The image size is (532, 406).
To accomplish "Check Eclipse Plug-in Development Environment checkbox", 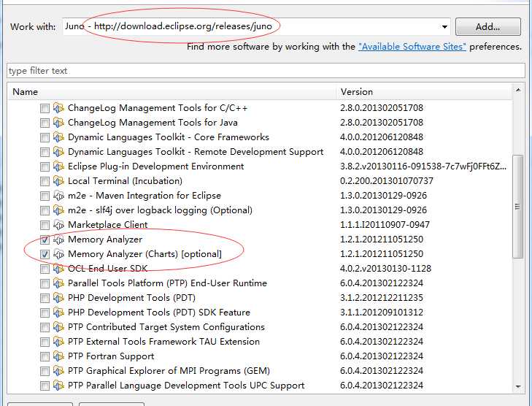I will (x=45, y=166).
